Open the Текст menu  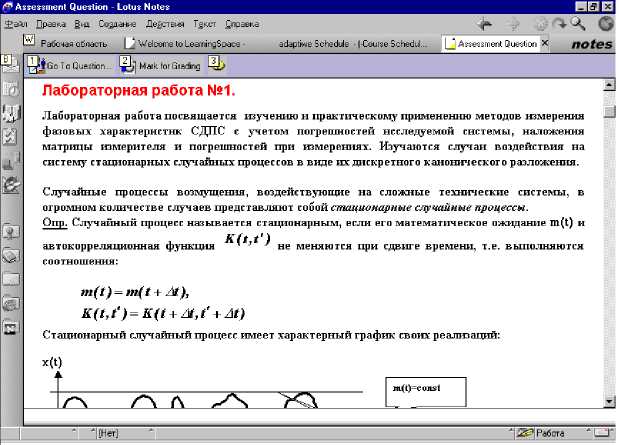click(204, 24)
